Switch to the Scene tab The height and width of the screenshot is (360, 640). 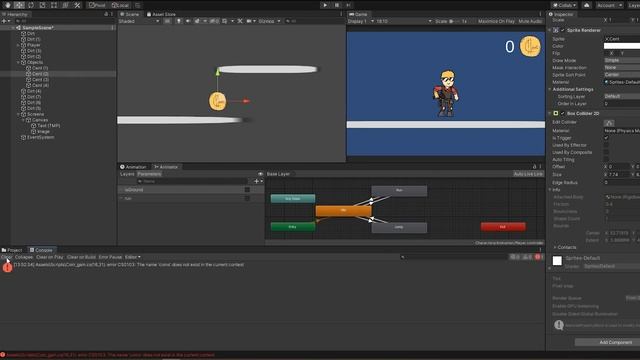click(x=129, y=14)
